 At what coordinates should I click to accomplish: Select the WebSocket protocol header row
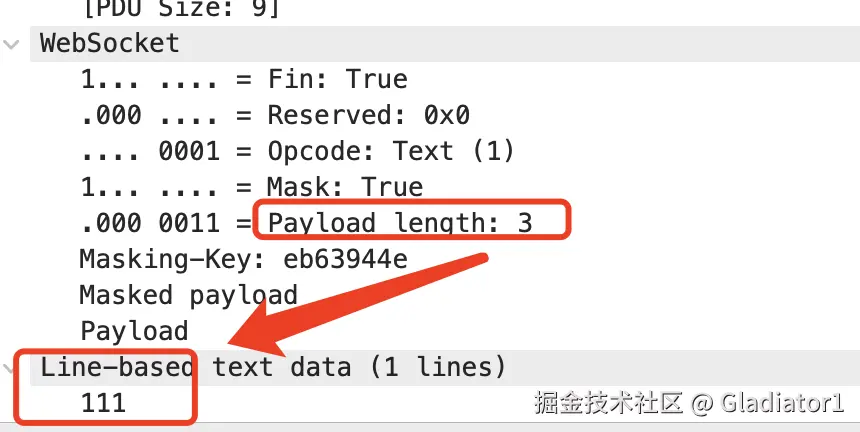click(445, 43)
